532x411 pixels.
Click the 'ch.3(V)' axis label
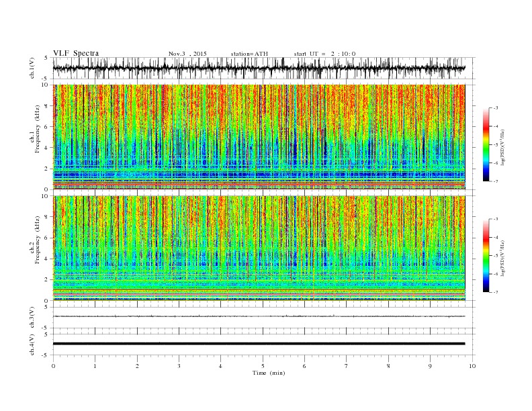32,317
